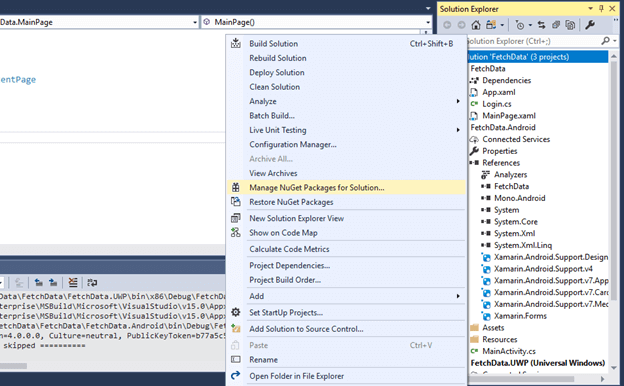Click the Restore NuGet Packages icon
Viewport: 624px width, 386px height.
[236, 202]
